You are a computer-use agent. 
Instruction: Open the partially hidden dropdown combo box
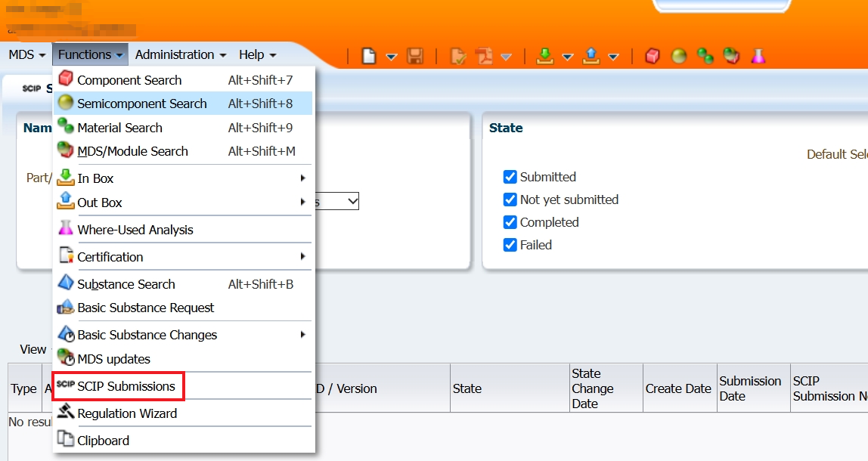coord(336,202)
